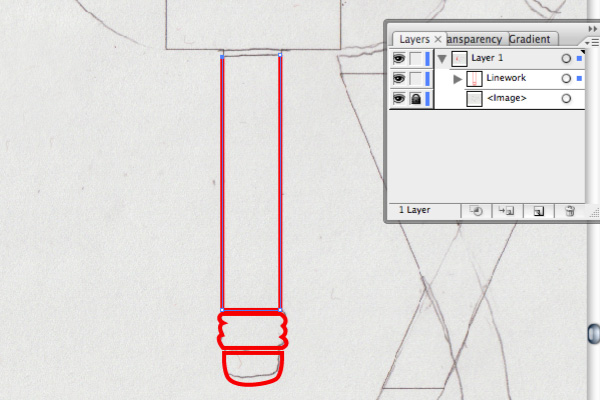The width and height of the screenshot is (600, 400).
Task: Click the Make/Release Clipping Mask icon
Action: pos(476,211)
